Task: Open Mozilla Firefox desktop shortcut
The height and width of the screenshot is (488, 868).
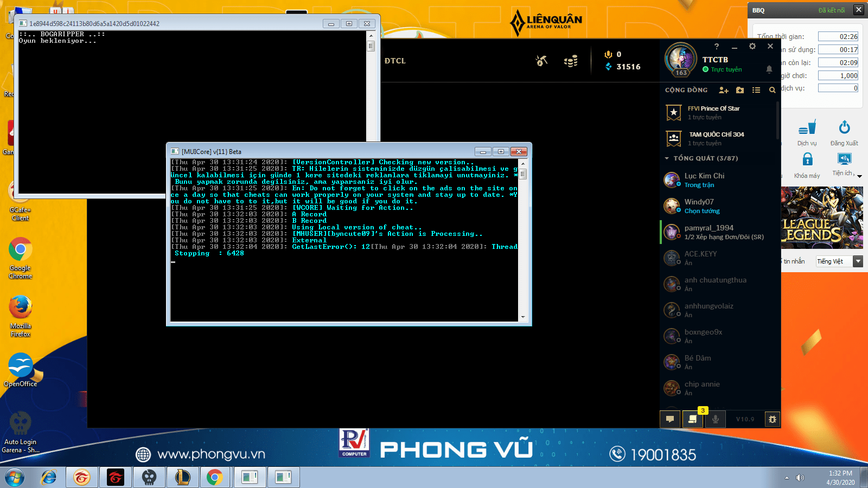Action: [20, 316]
